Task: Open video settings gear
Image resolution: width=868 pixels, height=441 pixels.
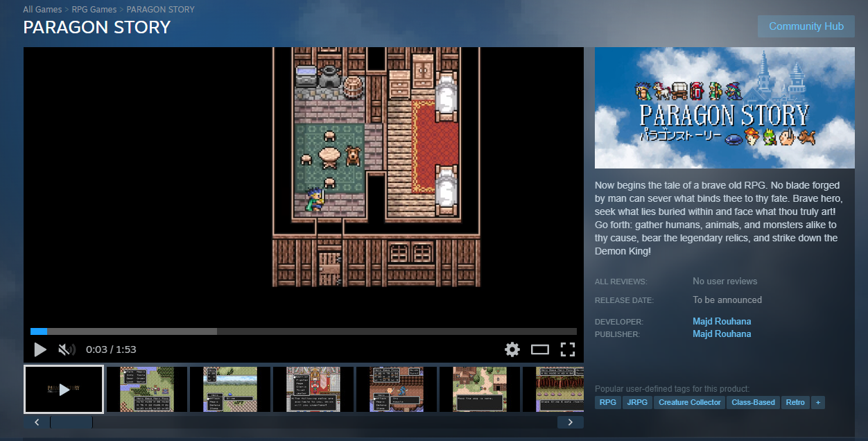Action: tap(512, 349)
